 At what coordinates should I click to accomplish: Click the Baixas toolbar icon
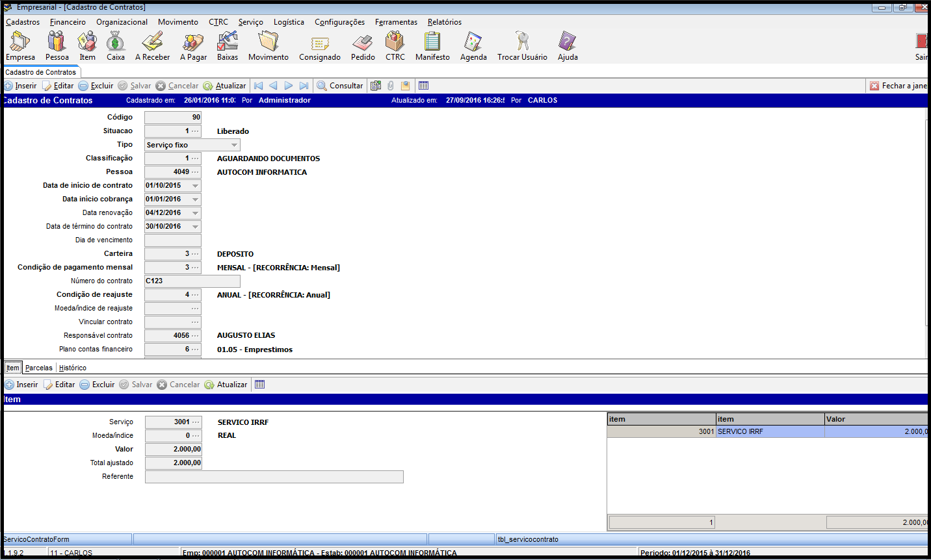(x=227, y=42)
